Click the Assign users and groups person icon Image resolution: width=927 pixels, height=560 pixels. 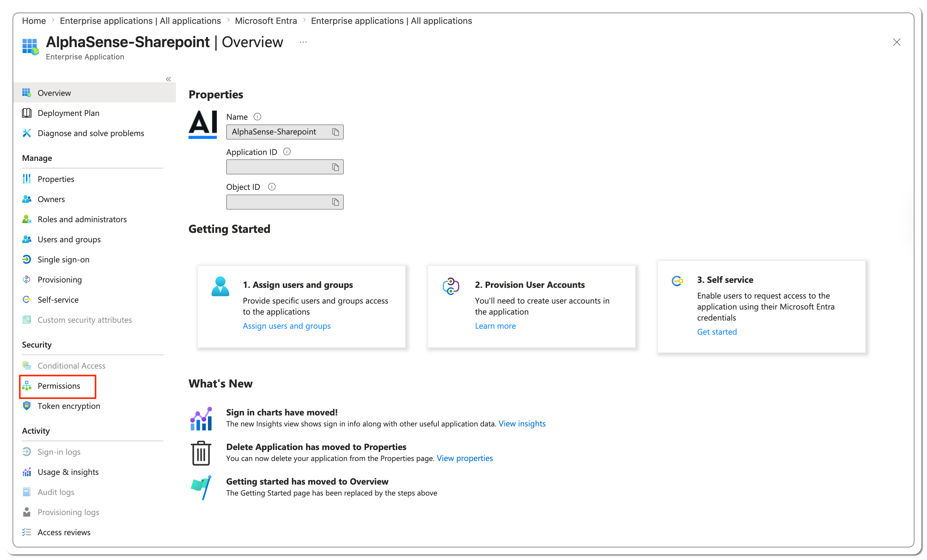tap(221, 287)
